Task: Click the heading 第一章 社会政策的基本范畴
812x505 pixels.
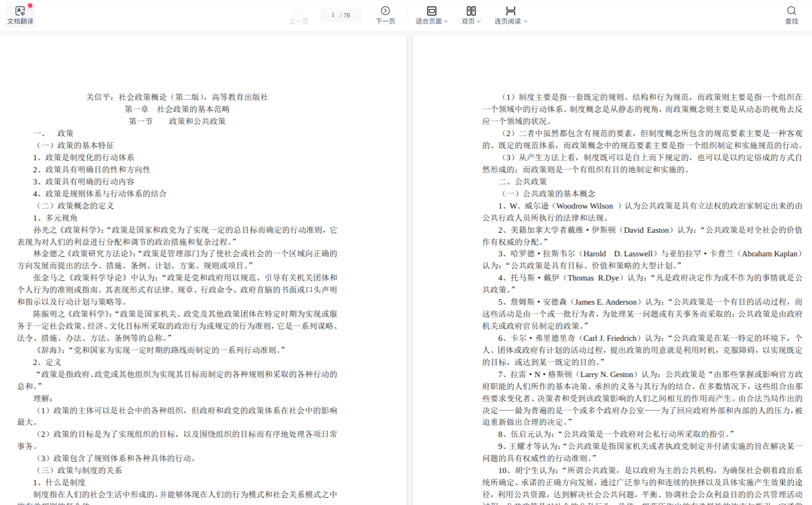Action: pyautogui.click(x=177, y=109)
